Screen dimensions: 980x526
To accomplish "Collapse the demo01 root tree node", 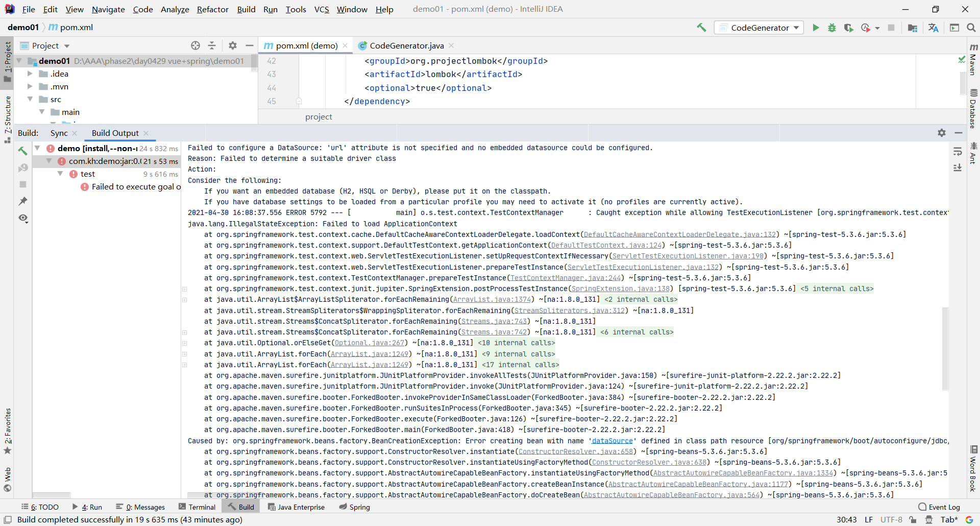I will [x=19, y=61].
